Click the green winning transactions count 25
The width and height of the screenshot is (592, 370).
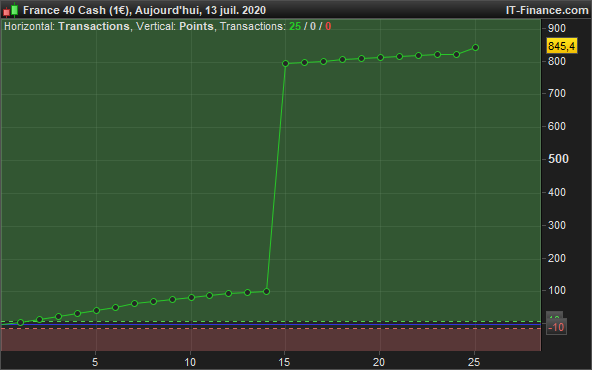pyautogui.click(x=295, y=26)
